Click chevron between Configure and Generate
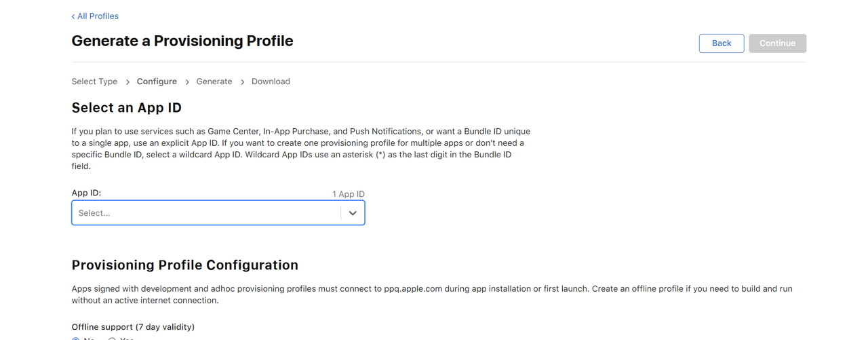The image size is (868, 340). (x=187, y=82)
